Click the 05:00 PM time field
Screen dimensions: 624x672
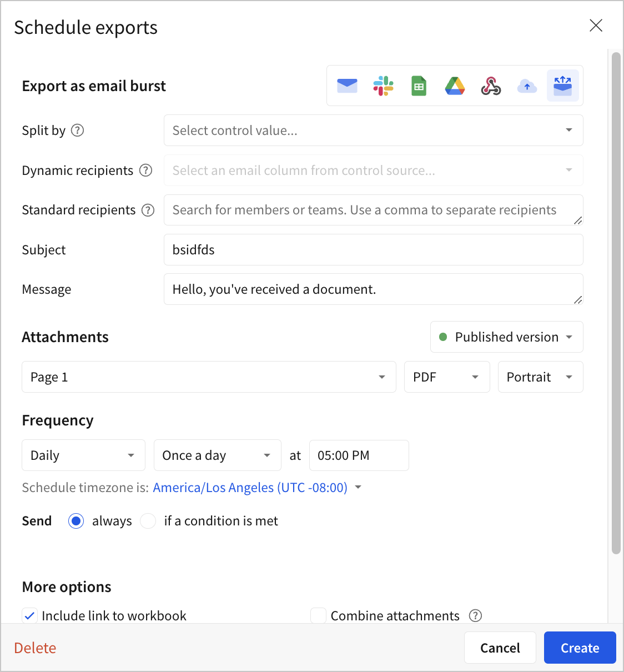coord(359,455)
